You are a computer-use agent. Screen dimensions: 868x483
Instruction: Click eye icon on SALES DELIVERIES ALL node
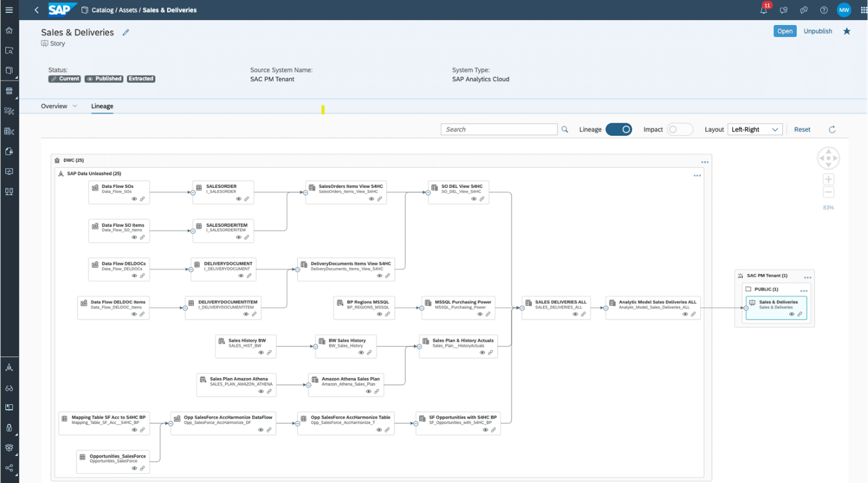[575, 314]
